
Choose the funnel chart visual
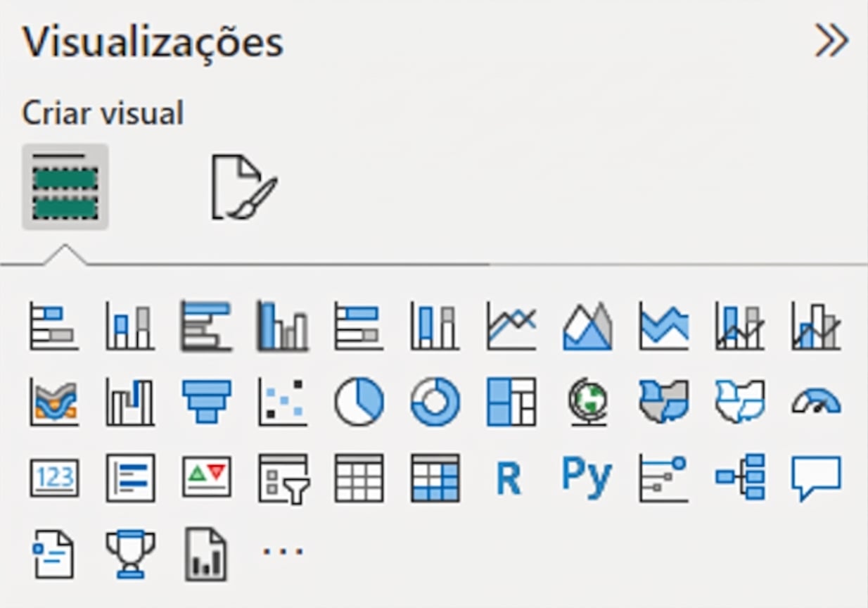[x=206, y=403]
